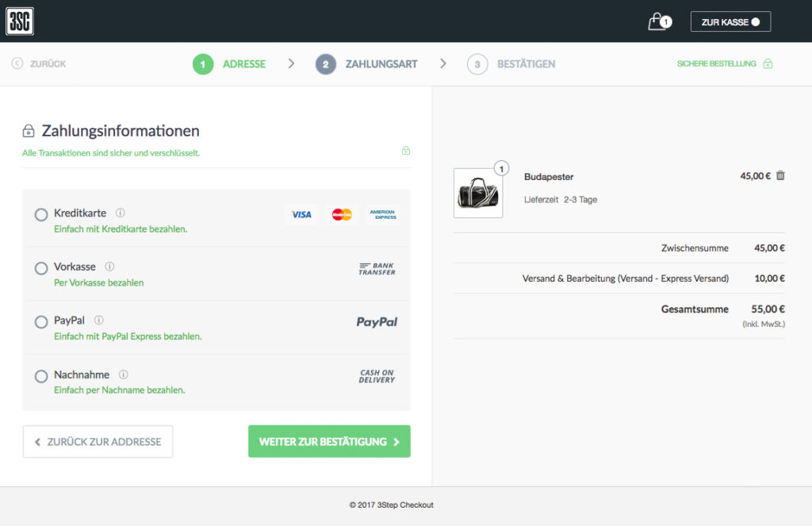Click the PayPal logo
The image size is (812, 526).
pos(377,322)
